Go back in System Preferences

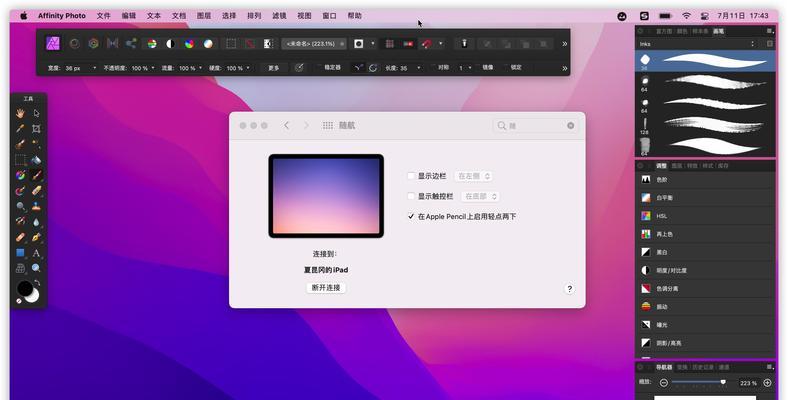coord(286,126)
